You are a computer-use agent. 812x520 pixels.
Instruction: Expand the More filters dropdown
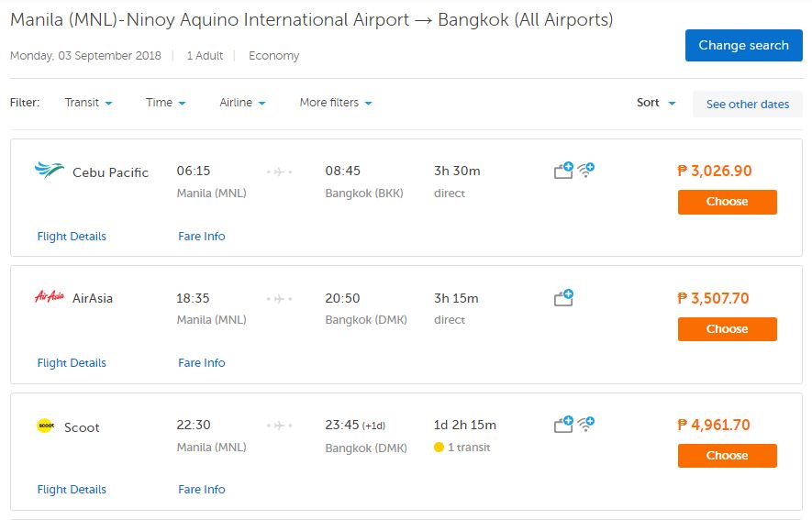pyautogui.click(x=336, y=103)
